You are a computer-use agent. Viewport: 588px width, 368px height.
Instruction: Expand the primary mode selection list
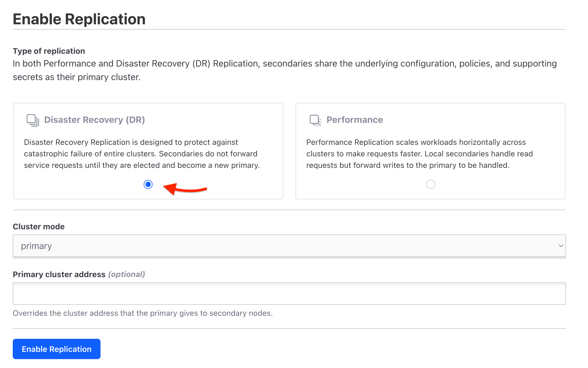(x=289, y=246)
